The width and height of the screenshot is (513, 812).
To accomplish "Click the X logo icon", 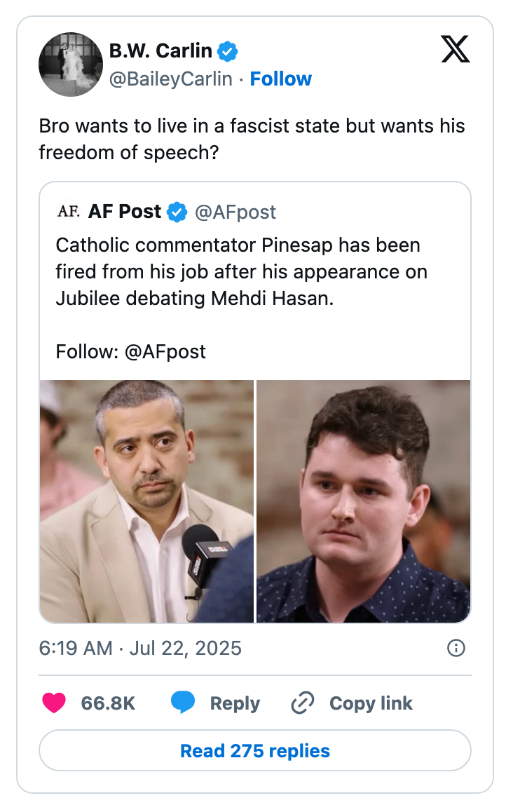I will tap(456, 48).
